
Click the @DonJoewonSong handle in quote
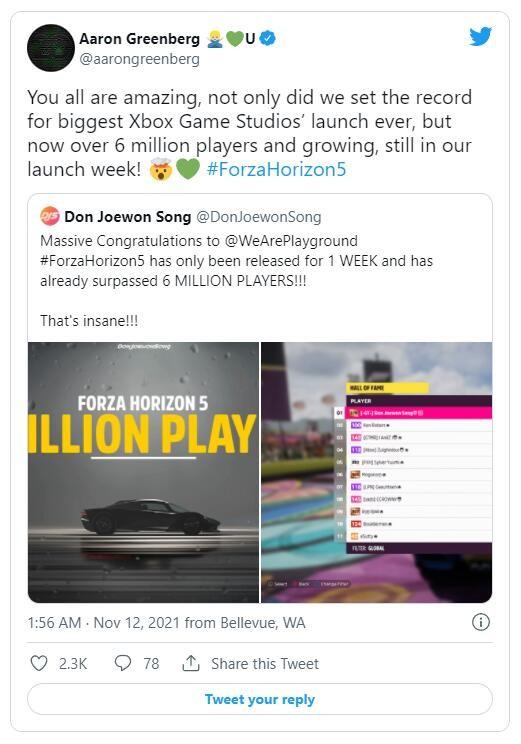[259, 217]
